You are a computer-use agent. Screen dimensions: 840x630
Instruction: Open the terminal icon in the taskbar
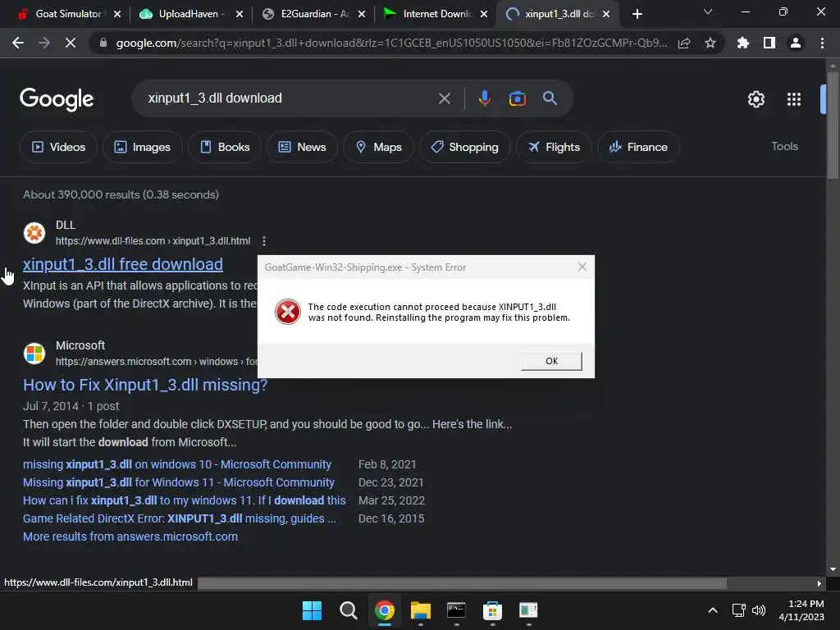(456, 610)
